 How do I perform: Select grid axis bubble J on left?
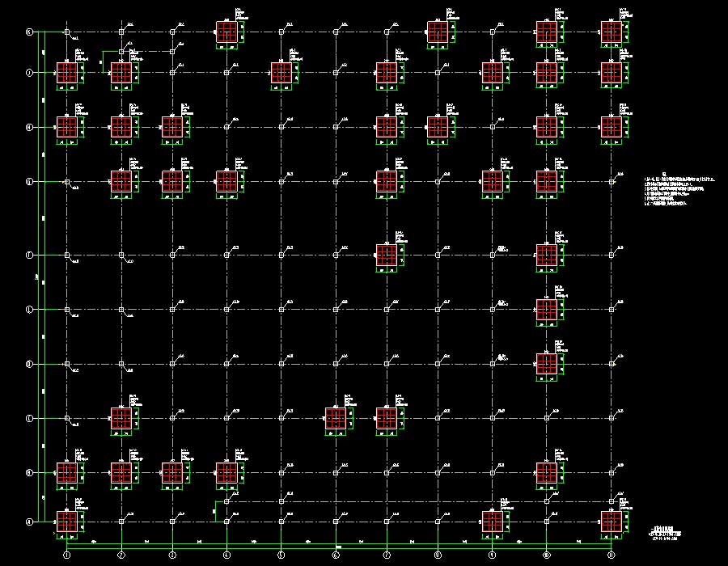[x=30, y=73]
